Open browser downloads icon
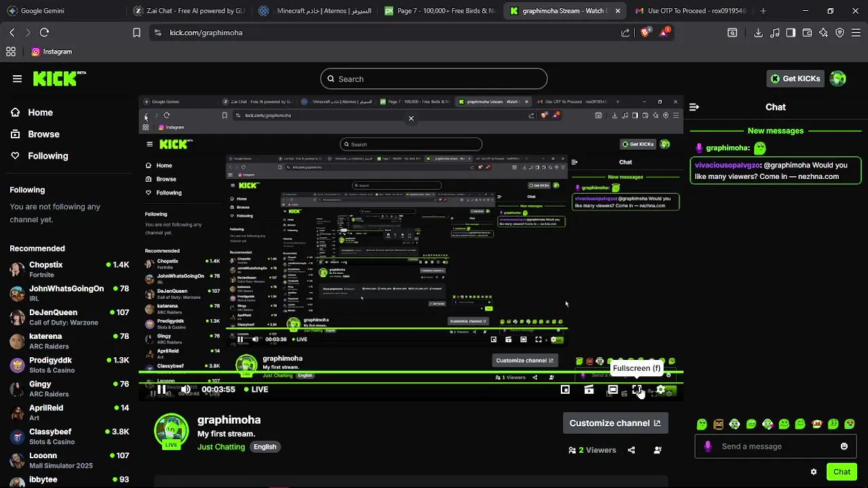Viewport: 868px width, 488px height. click(x=758, y=33)
